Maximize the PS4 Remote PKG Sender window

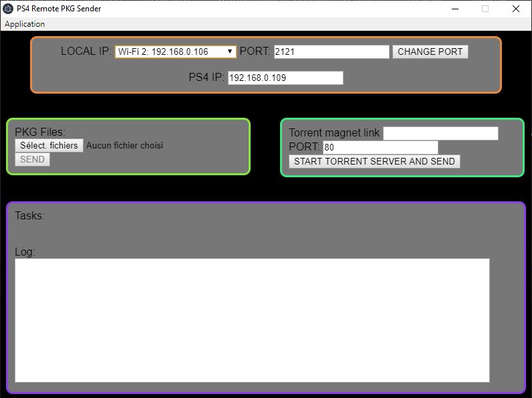click(x=485, y=9)
